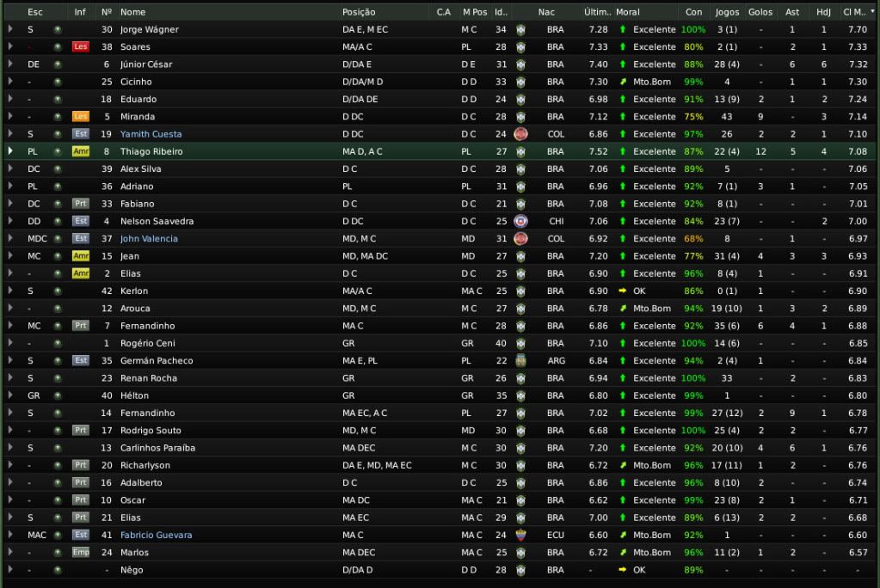Sort the list by the 'Moral' column header
880x588 pixels.
[628, 12]
